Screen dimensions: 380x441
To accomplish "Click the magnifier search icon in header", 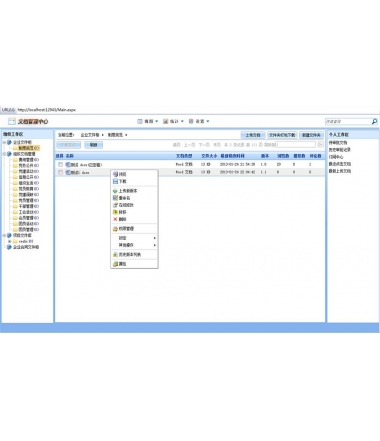I will pos(374,122).
